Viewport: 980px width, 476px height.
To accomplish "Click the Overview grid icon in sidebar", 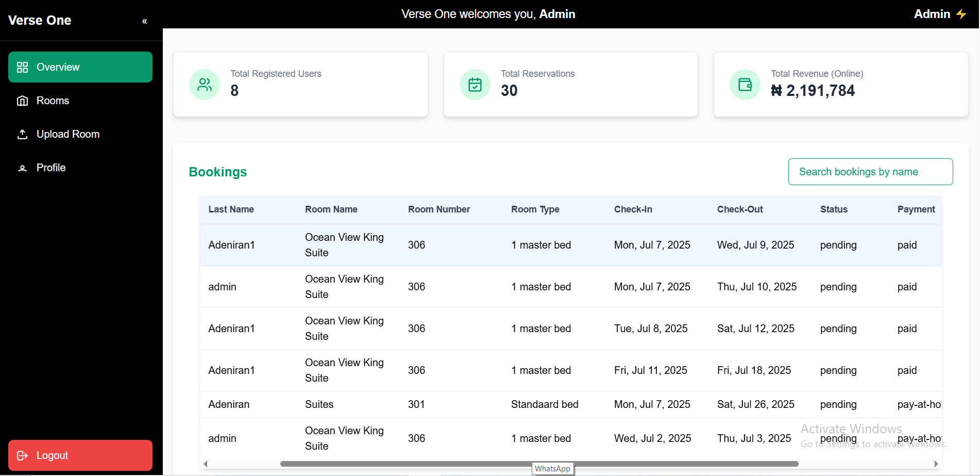I will (22, 67).
